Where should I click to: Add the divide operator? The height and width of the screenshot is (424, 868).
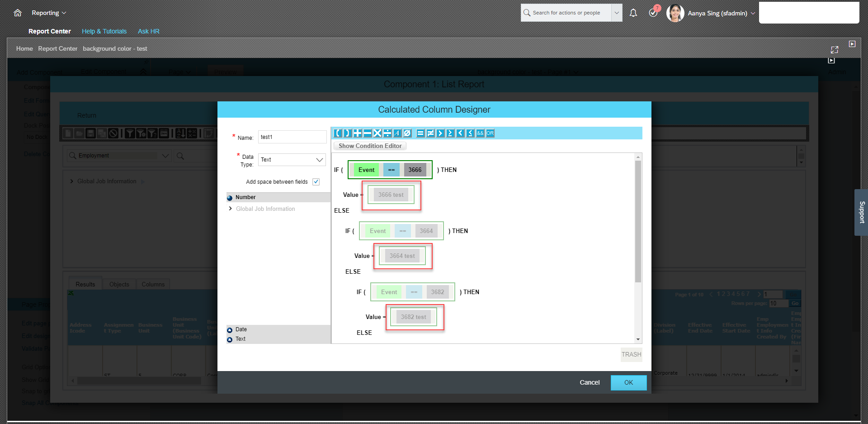(x=387, y=133)
